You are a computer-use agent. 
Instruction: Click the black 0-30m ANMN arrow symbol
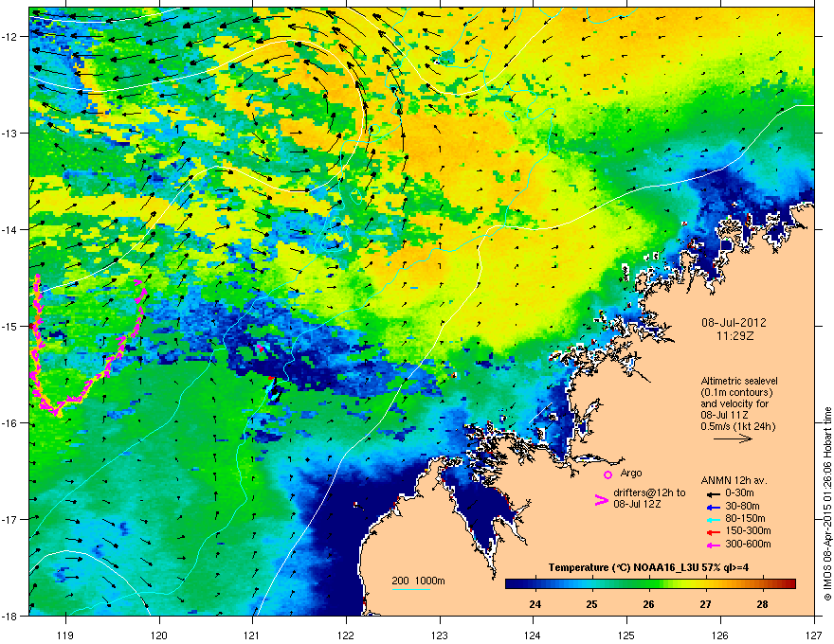click(x=713, y=493)
